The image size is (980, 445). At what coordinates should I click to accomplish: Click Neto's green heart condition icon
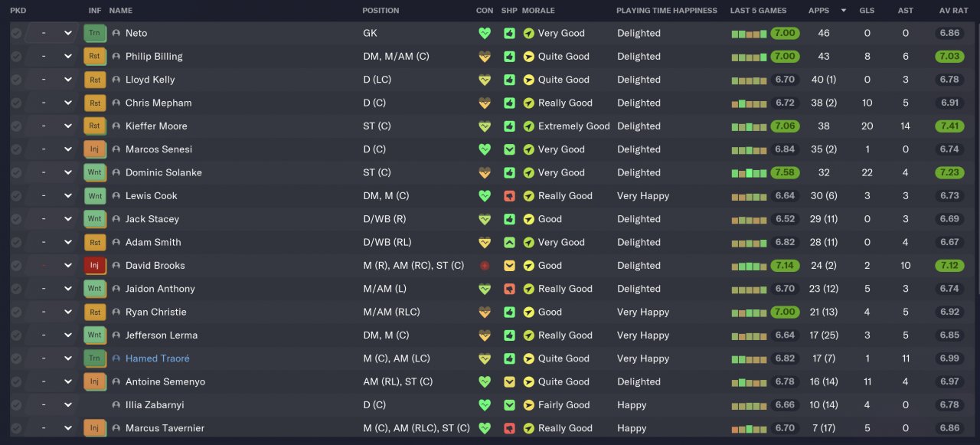(484, 33)
